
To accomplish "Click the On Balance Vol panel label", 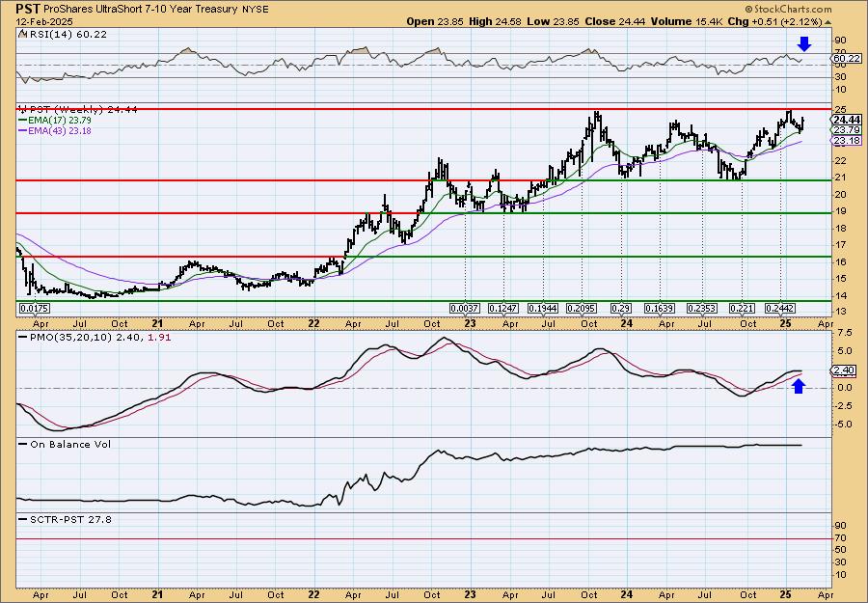I will pyautogui.click(x=70, y=444).
